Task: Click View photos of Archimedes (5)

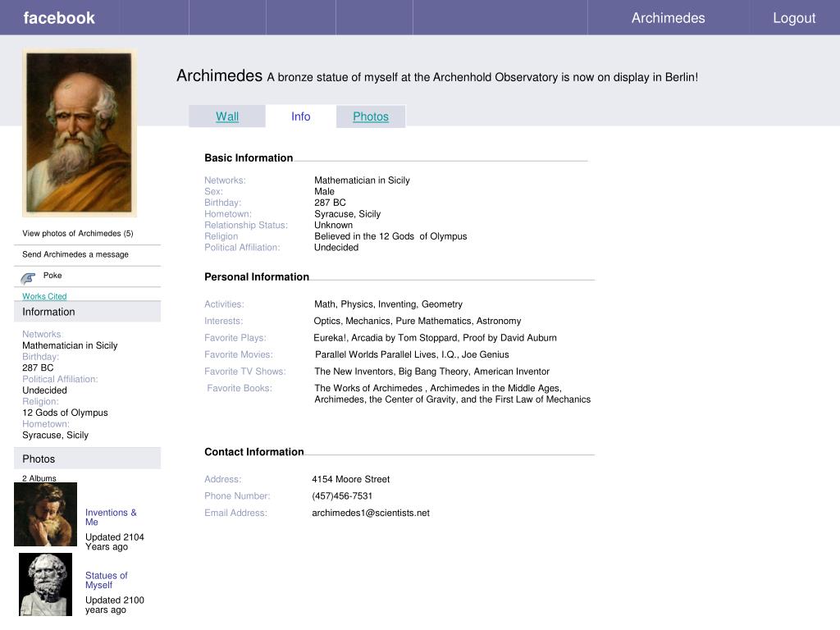Action: [78, 233]
